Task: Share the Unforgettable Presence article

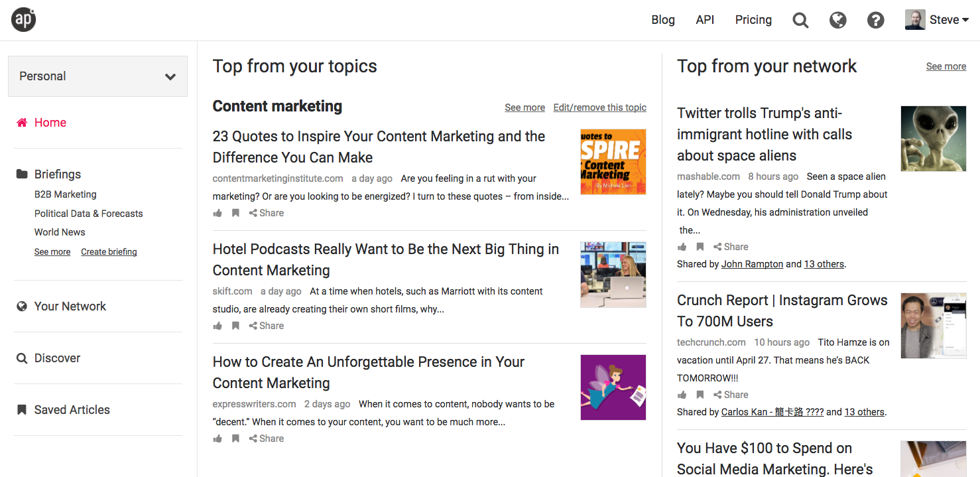Action: coord(267,439)
